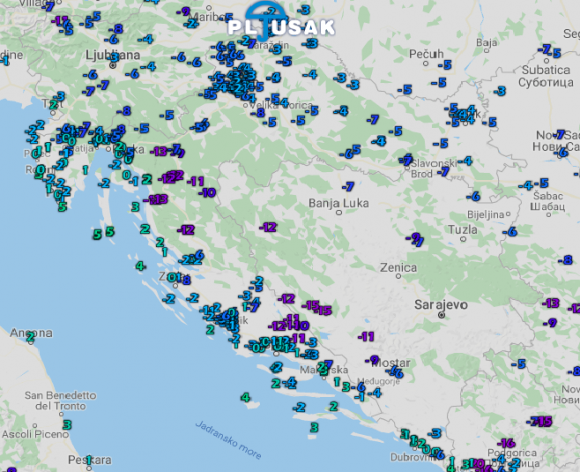Open the Ljubljana city label
This screenshot has width=580, height=472.
(x=113, y=55)
